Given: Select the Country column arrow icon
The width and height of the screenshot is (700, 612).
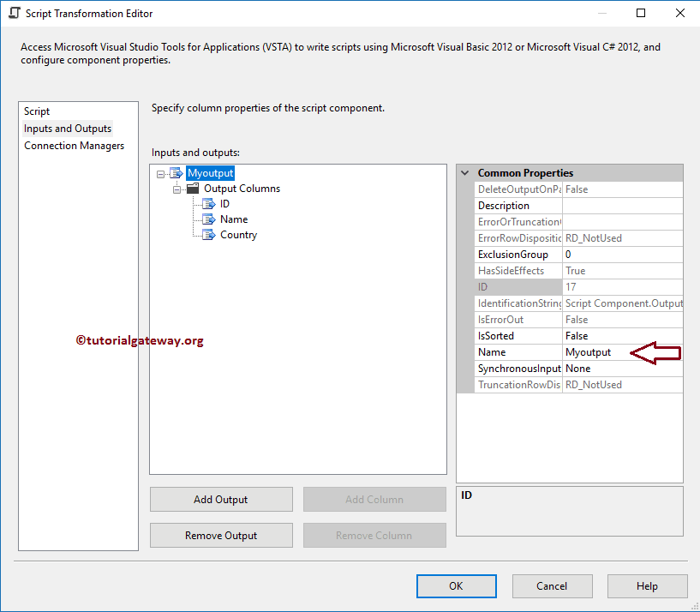Looking at the screenshot, I should coord(208,235).
